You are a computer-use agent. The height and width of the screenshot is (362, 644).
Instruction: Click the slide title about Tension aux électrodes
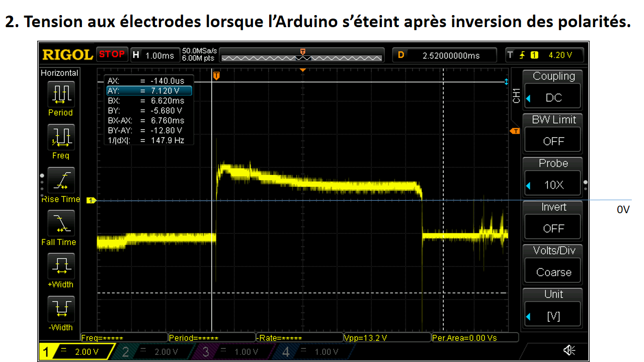click(x=318, y=22)
